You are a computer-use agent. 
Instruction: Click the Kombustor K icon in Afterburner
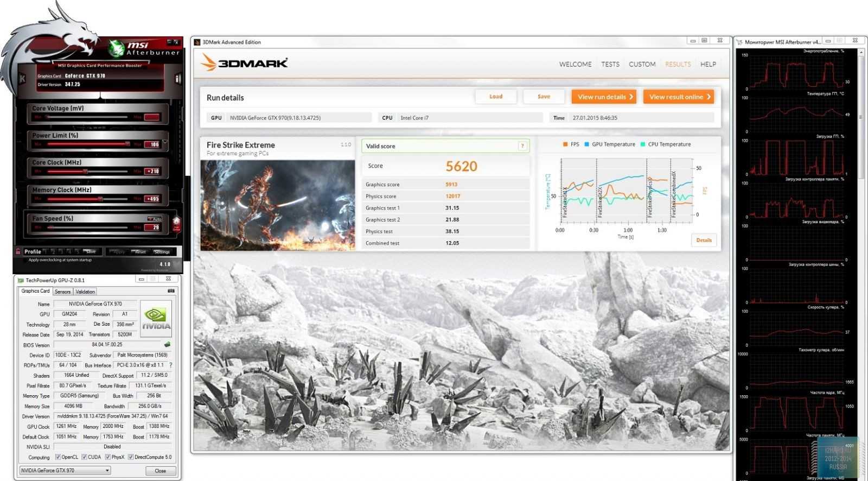(x=22, y=79)
